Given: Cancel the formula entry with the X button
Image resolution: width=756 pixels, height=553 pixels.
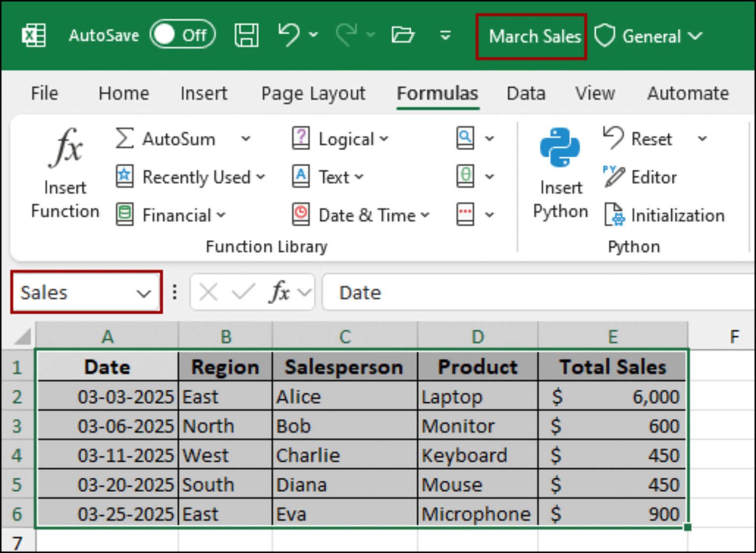Looking at the screenshot, I should click(x=208, y=292).
